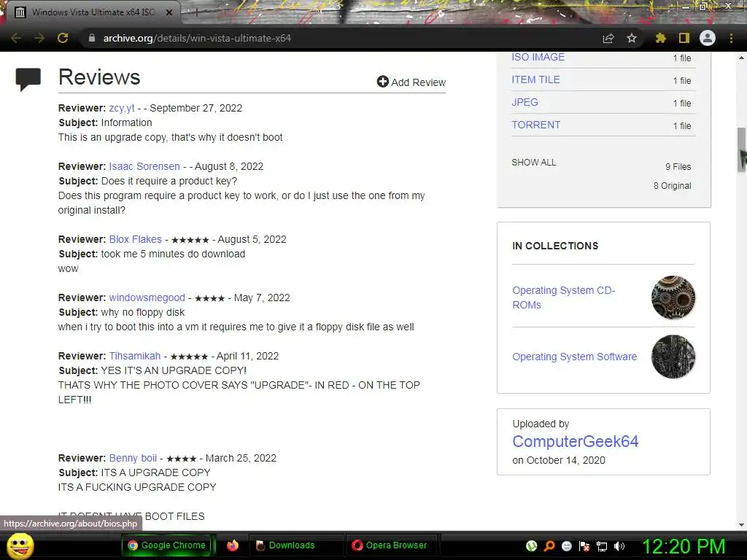Open the JPEG download option
The width and height of the screenshot is (747, 560).
click(525, 102)
